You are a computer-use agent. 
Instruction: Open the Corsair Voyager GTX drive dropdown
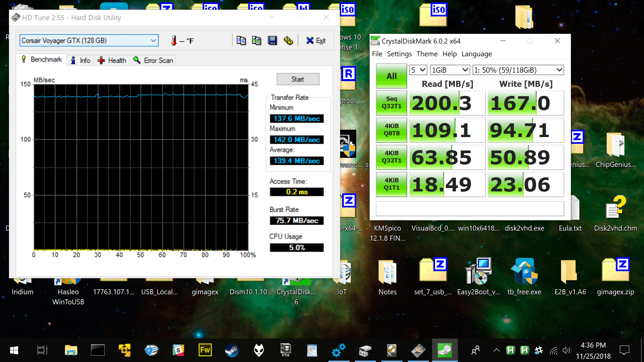point(89,41)
